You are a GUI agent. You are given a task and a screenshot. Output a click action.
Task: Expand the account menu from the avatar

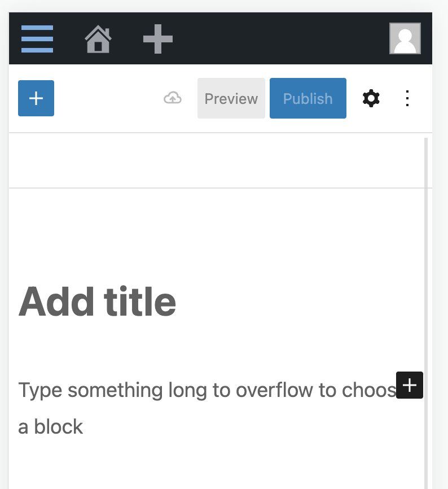click(405, 39)
